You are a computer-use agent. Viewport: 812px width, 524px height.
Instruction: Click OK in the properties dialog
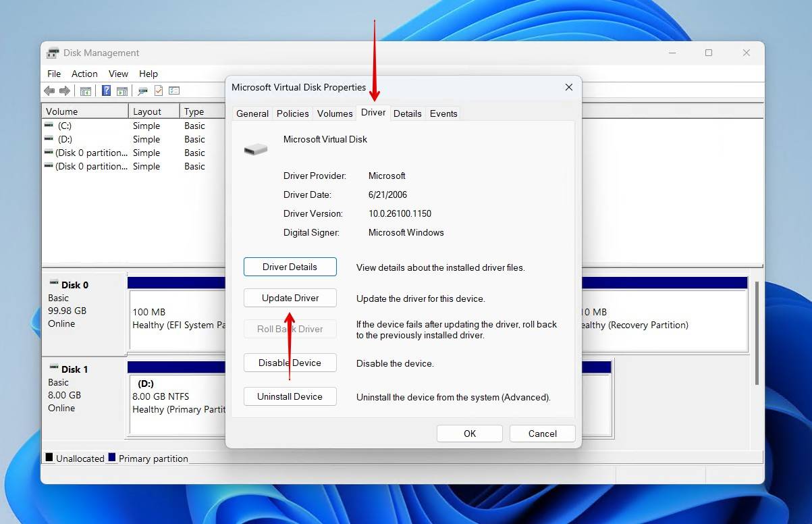coord(470,434)
